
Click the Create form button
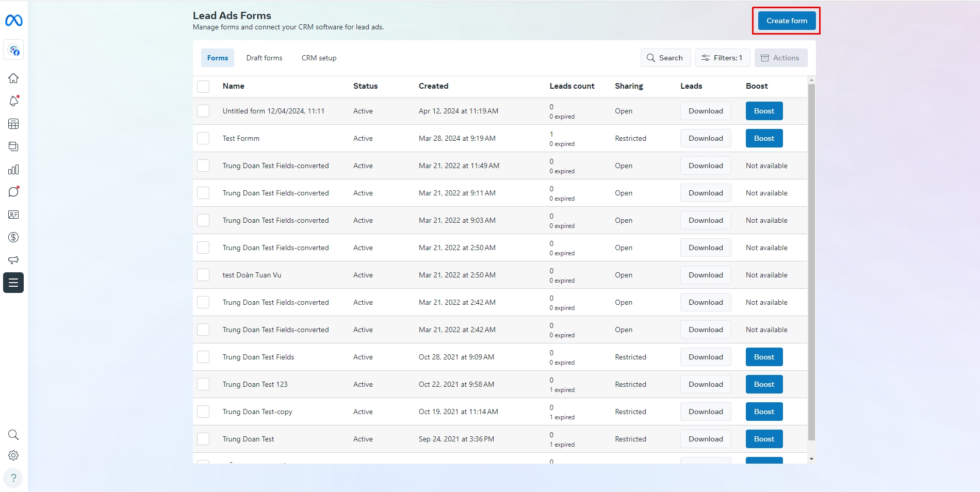786,21
